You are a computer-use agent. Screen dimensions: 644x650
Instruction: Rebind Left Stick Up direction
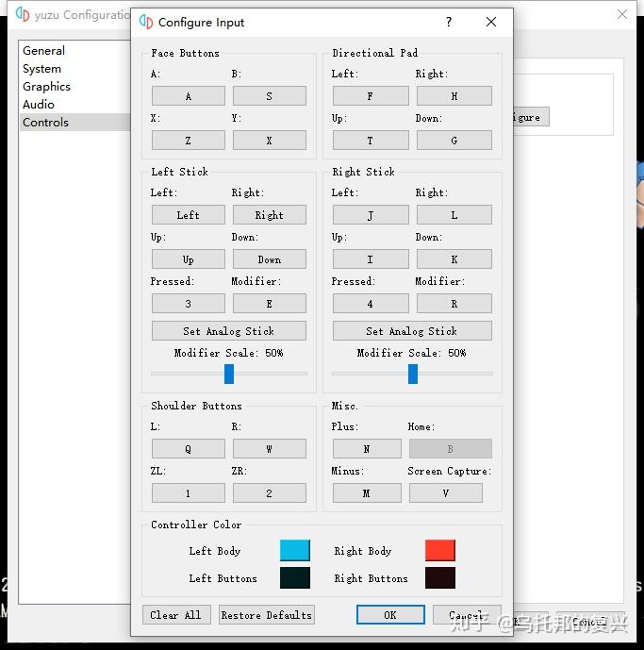pyautogui.click(x=189, y=259)
